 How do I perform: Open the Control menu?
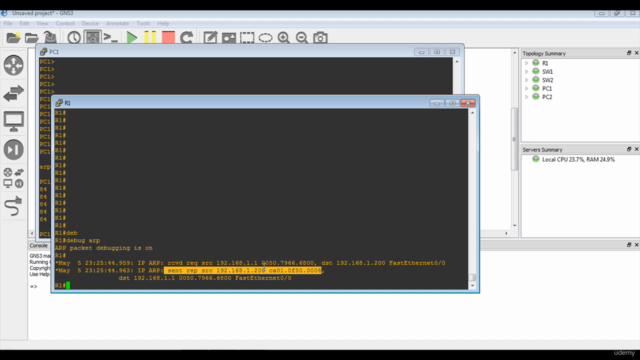click(65, 23)
